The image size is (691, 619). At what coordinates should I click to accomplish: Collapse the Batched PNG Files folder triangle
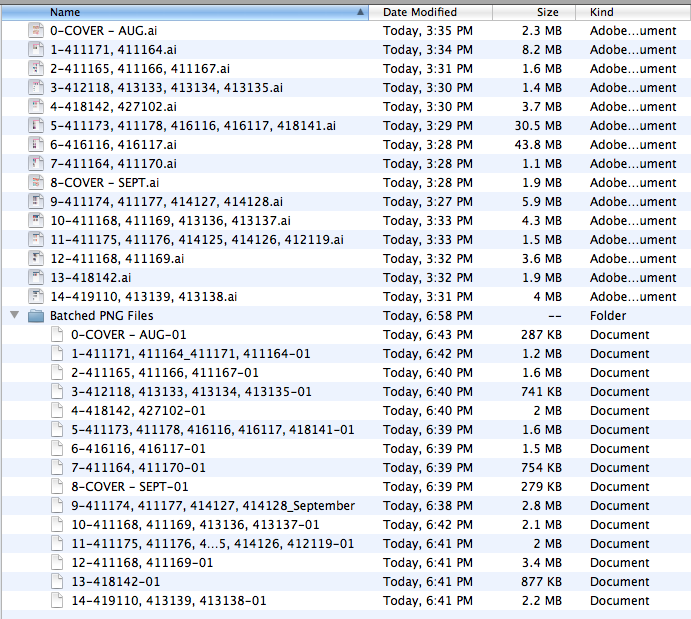click(x=15, y=315)
